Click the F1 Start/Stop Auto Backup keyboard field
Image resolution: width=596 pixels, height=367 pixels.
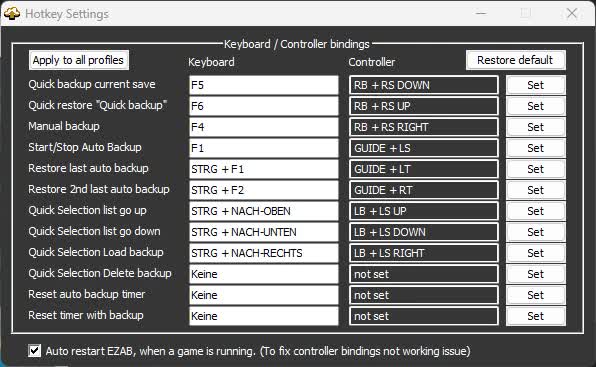tap(264, 148)
